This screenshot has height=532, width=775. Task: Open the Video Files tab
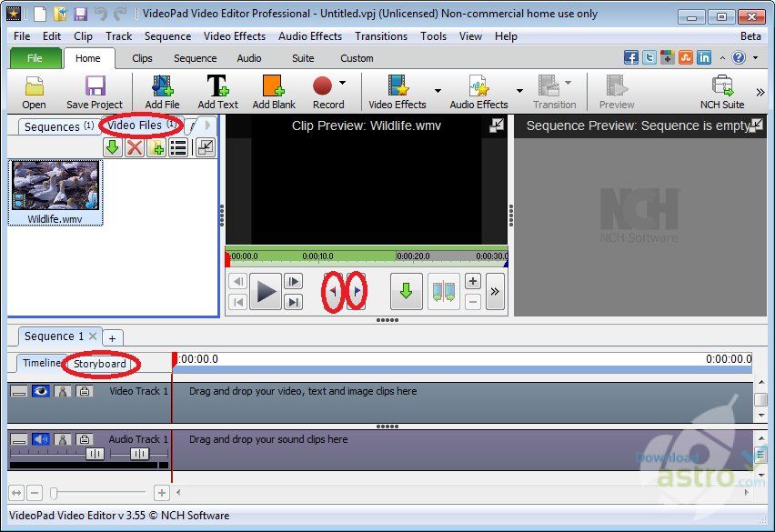point(141,125)
